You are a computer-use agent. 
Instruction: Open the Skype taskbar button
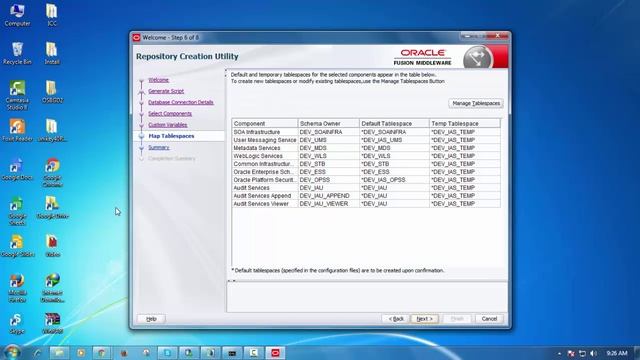[x=167, y=353]
